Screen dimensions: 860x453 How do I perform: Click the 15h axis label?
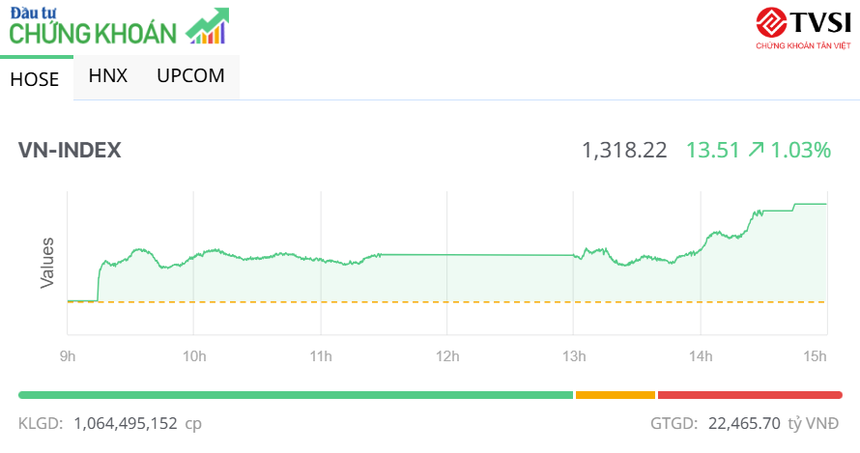click(x=815, y=356)
